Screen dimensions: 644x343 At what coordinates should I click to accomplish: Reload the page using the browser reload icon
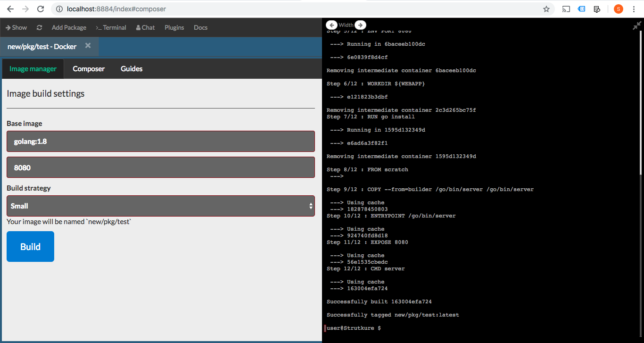41,9
